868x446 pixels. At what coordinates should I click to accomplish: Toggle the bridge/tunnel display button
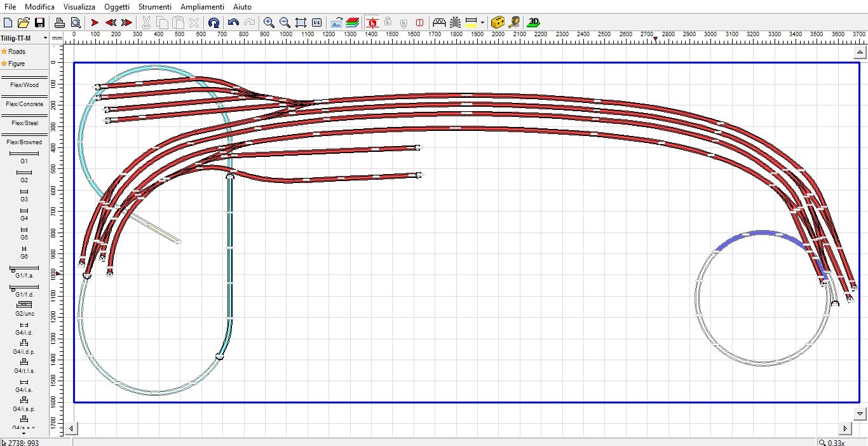click(438, 22)
